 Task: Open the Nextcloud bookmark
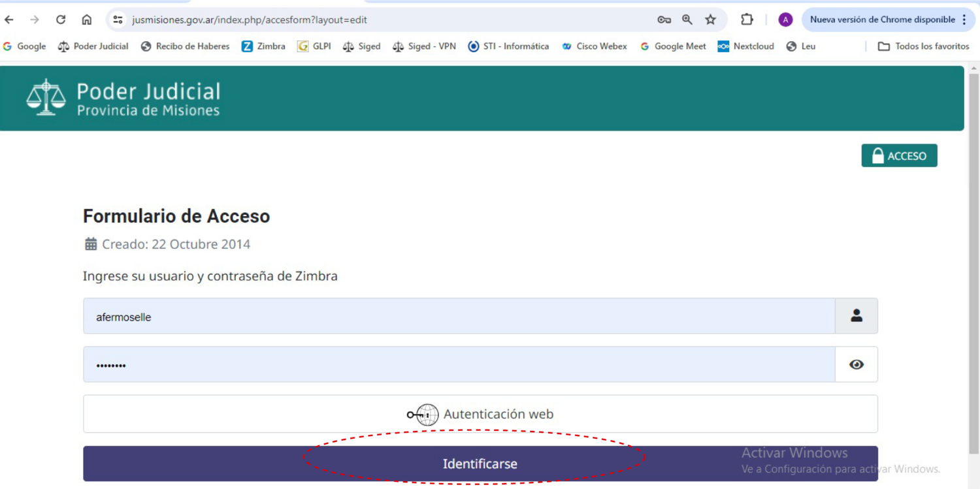coord(745,46)
